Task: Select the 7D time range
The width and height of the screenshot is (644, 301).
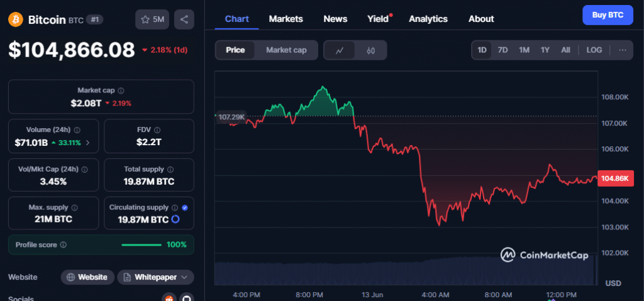Action: click(502, 50)
